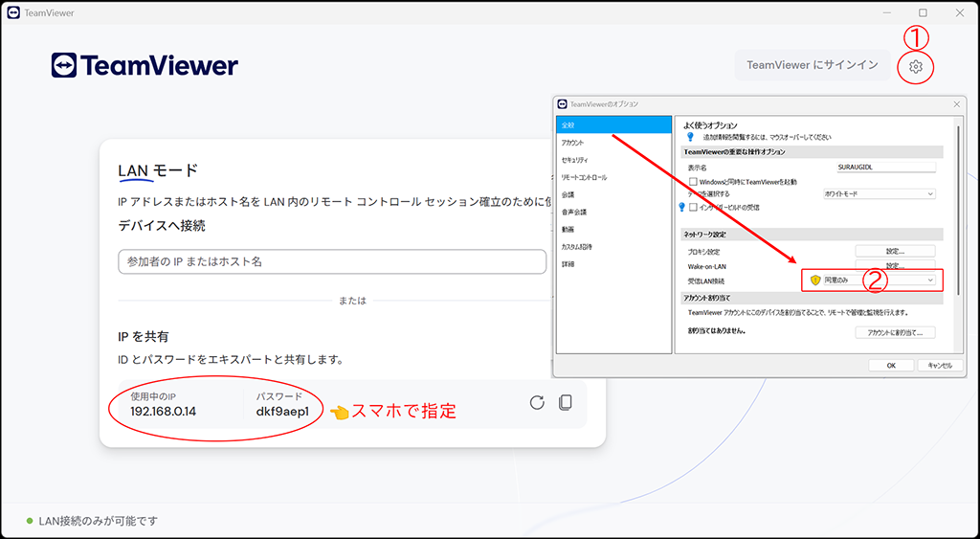Click ネットワーク設定 section header
980x539 pixels.
pyautogui.click(x=813, y=235)
